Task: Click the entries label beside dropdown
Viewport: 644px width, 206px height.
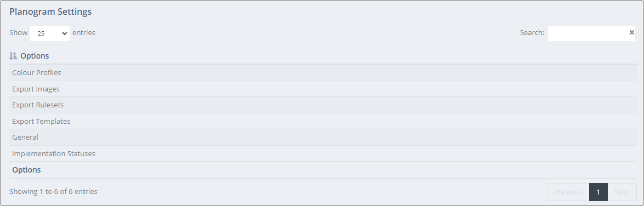Action: 84,33
